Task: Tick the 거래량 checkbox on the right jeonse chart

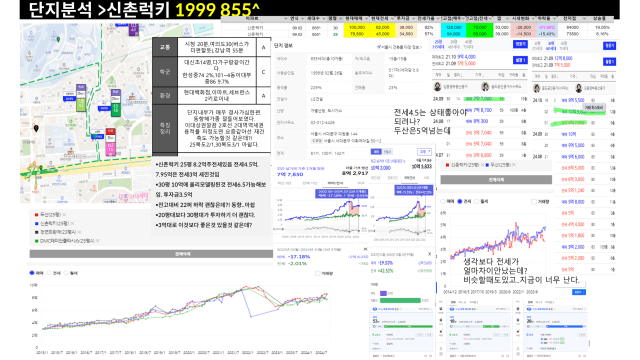Action: click(x=534, y=202)
